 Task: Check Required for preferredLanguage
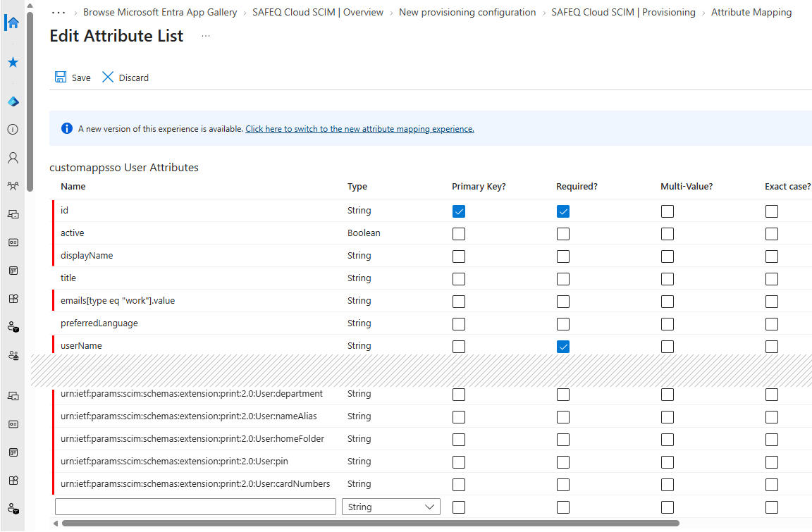tap(563, 324)
